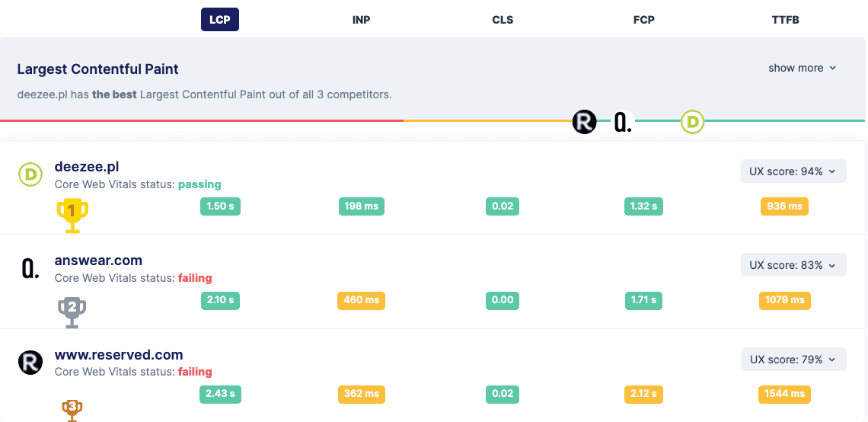The width and height of the screenshot is (868, 422).
Task: Click the deezee.pl site name
Action: pyautogui.click(x=87, y=167)
